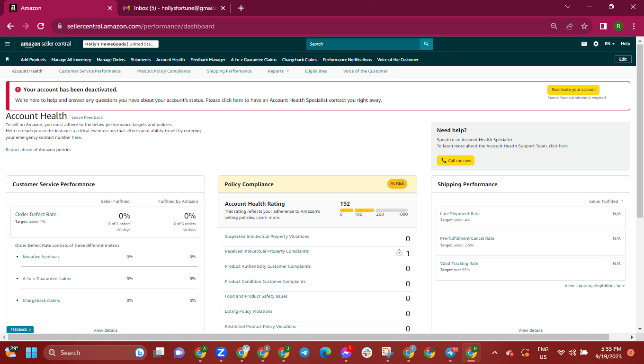Open the Customer Service Performance tab

coord(90,71)
